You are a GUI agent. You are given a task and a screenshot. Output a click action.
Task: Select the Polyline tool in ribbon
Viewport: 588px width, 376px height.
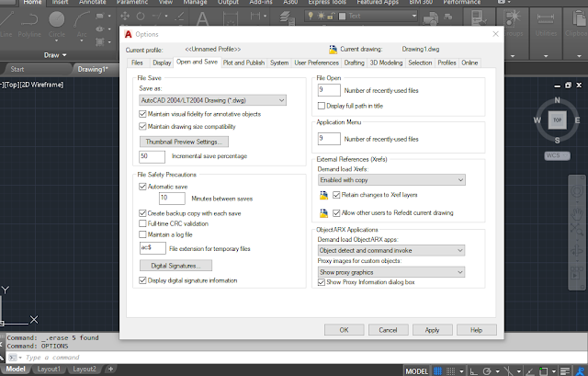coord(29,25)
